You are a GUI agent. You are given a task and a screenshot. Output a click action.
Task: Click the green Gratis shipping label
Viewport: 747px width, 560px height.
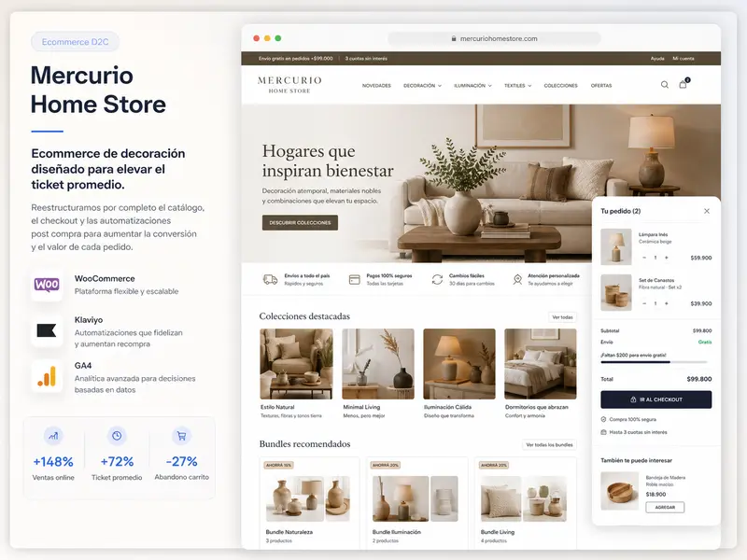point(705,342)
